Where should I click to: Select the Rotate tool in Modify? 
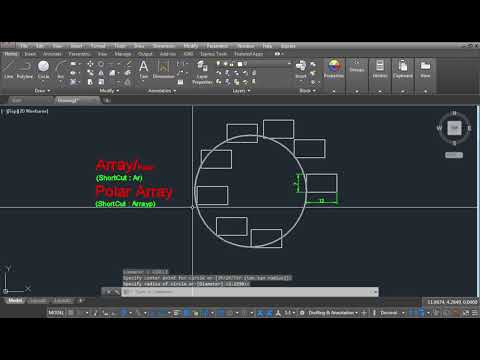click(101, 64)
